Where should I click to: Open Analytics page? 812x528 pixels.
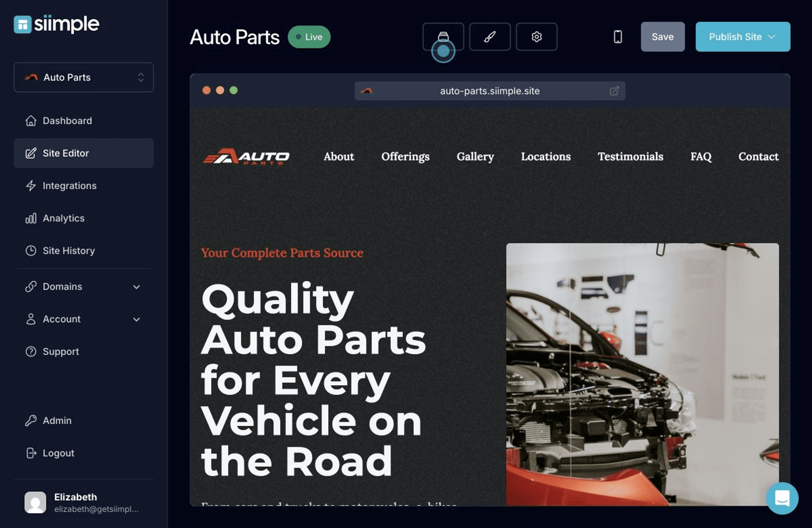[x=84, y=218]
